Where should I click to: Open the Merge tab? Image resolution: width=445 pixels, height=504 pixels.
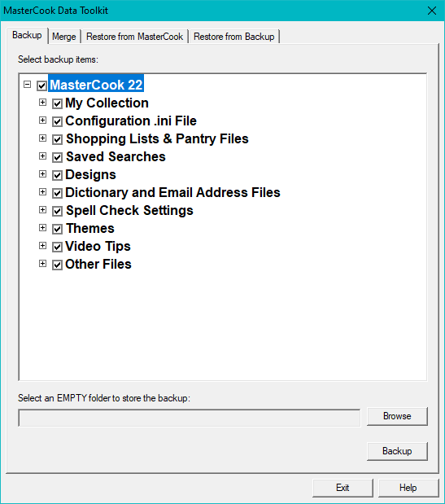[64, 37]
